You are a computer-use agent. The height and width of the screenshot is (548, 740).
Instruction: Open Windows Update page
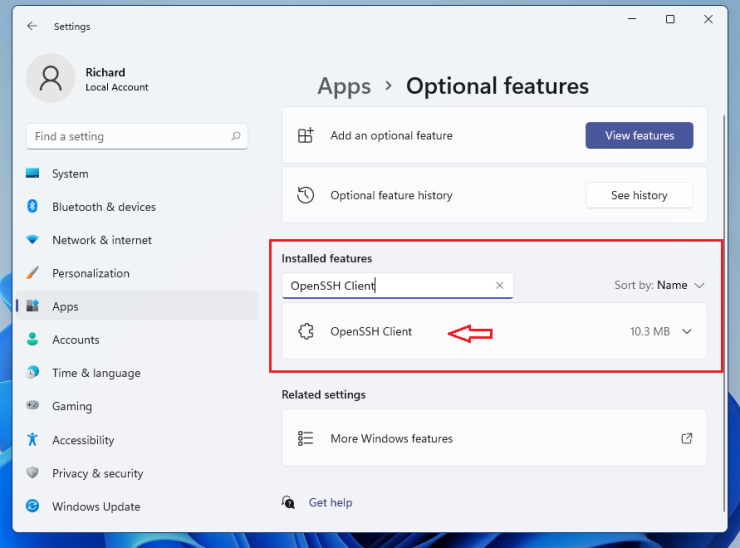(96, 507)
